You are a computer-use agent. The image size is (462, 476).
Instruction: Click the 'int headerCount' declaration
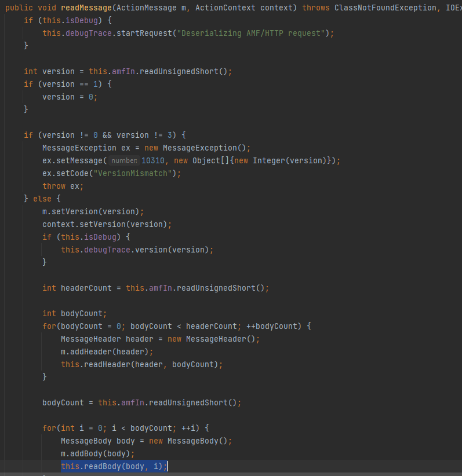pos(156,288)
